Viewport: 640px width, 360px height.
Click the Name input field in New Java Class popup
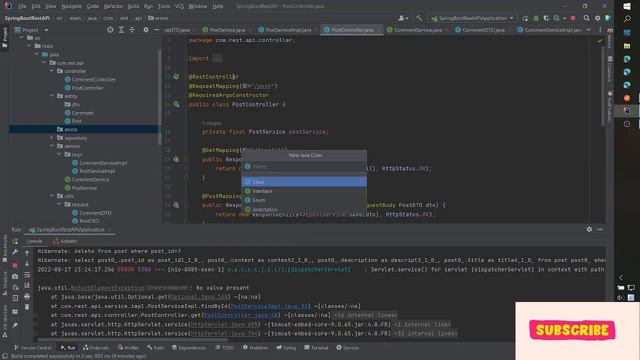click(x=304, y=167)
